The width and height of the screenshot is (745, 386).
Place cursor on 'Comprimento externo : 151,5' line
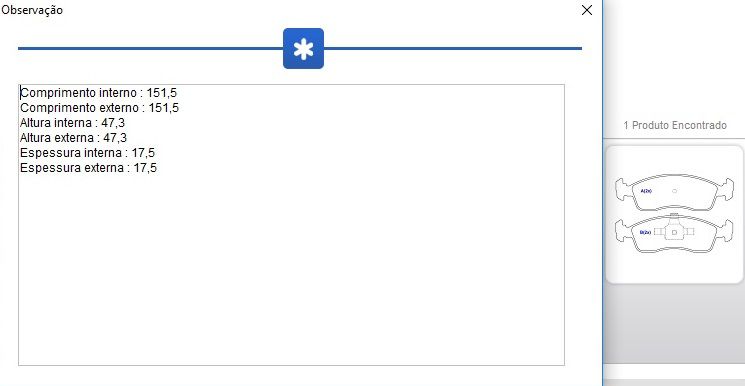[x=99, y=108]
